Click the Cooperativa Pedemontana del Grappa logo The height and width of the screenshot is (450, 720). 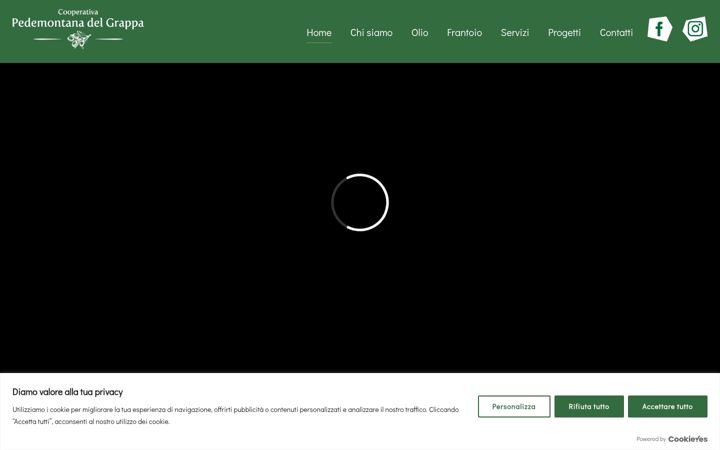point(78,28)
